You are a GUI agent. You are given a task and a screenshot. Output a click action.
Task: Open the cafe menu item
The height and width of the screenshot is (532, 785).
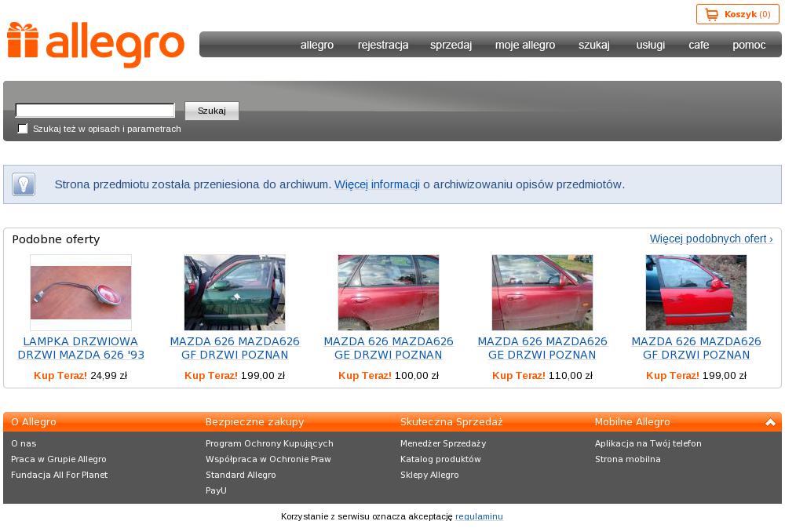[699, 45]
